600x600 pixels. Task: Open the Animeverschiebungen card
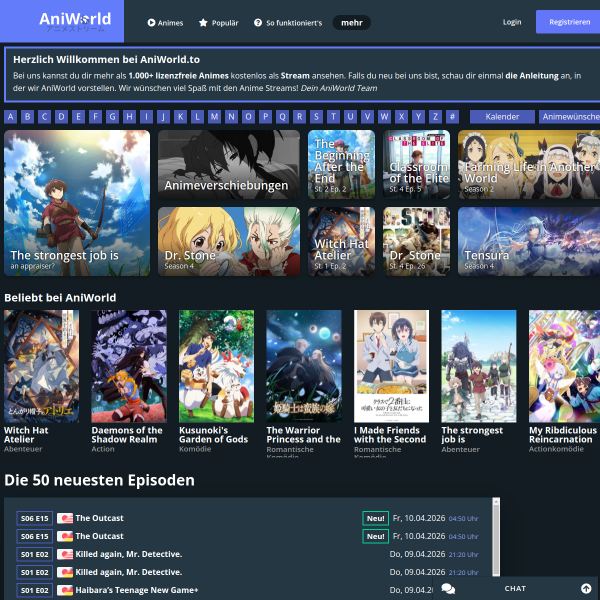click(229, 165)
